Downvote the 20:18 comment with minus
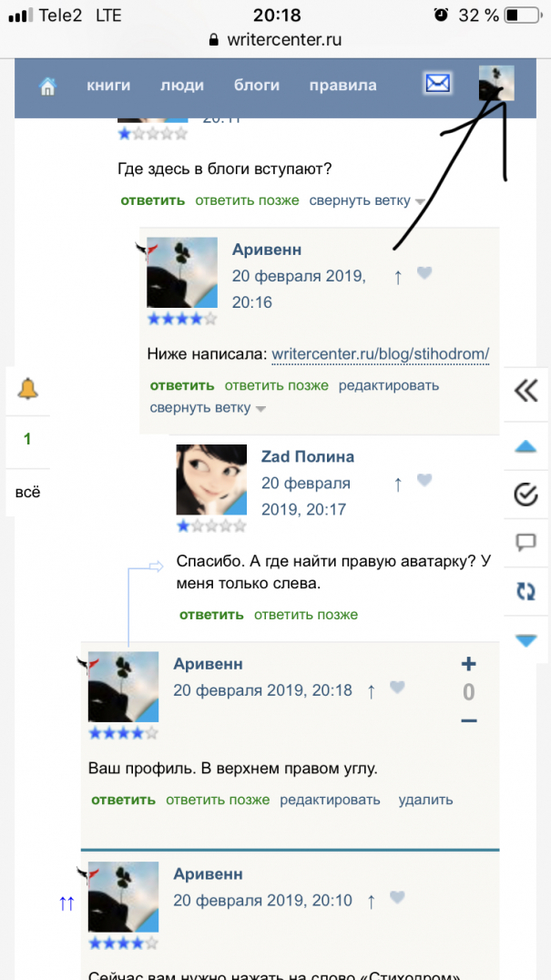Viewport: 551px width, 980px height. (x=468, y=721)
